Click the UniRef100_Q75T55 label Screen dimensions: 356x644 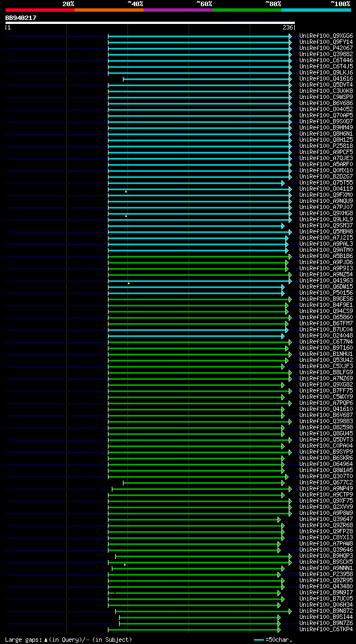tap(326, 183)
